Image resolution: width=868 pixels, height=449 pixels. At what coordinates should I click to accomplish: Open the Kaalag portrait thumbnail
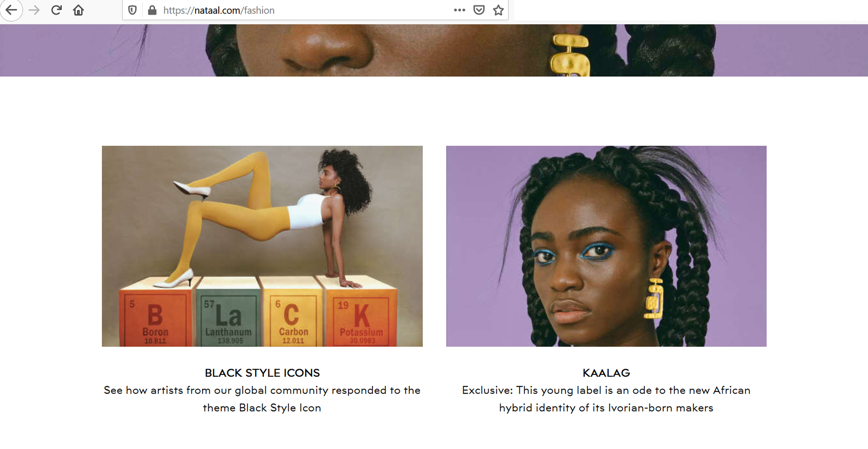click(606, 246)
